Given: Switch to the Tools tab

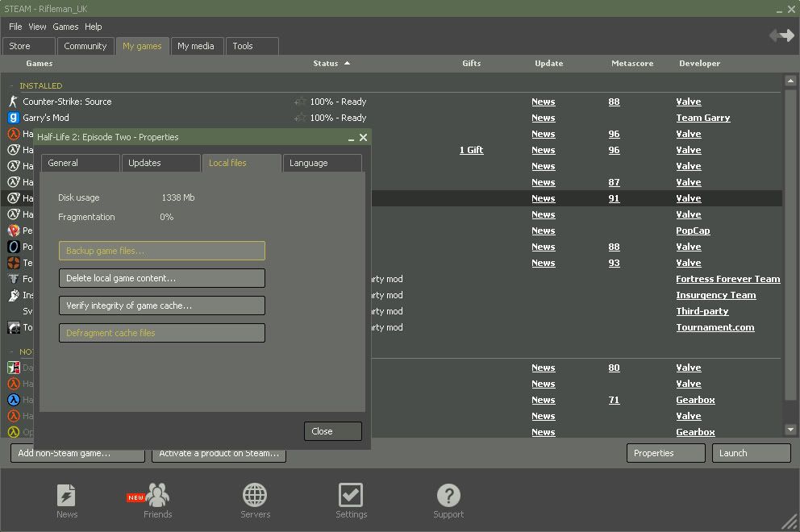Looking at the screenshot, I should point(252,46).
